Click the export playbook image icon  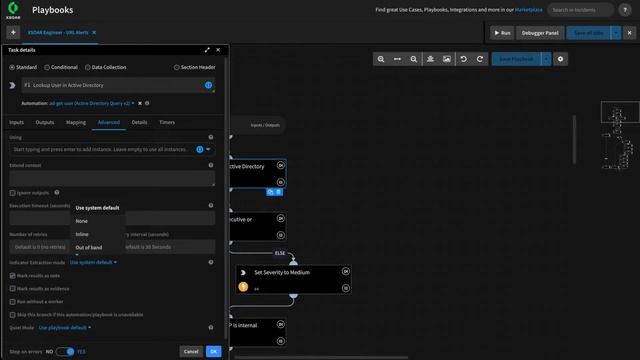coord(447,59)
